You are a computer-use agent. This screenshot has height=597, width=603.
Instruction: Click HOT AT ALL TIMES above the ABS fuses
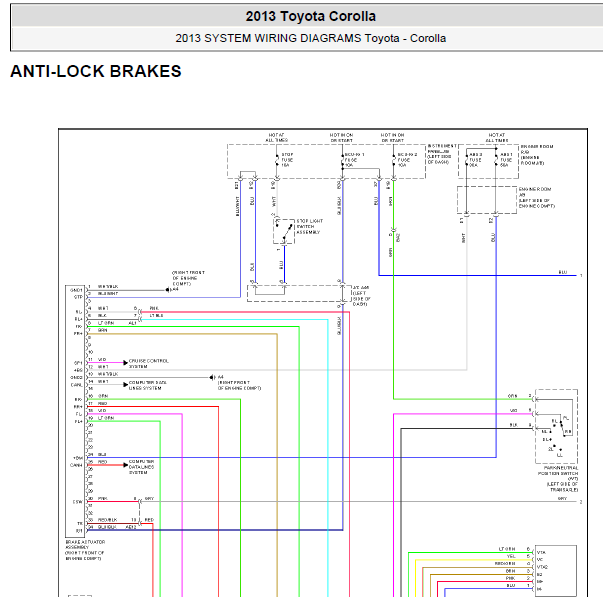coord(496,138)
